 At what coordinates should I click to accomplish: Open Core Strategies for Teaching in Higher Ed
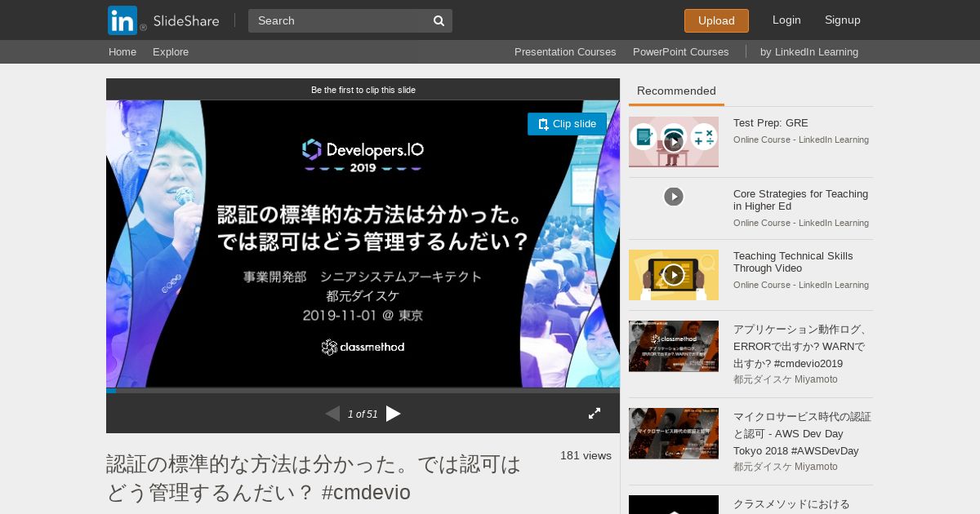click(800, 200)
